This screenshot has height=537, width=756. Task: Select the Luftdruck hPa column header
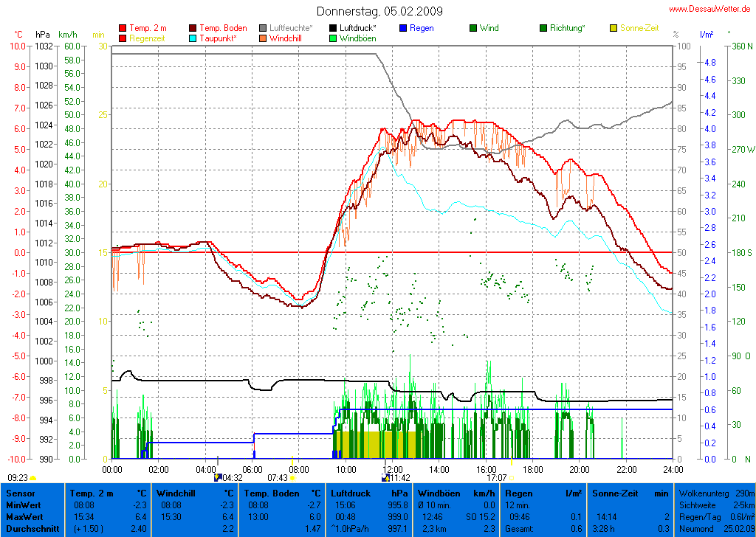tap(369, 493)
